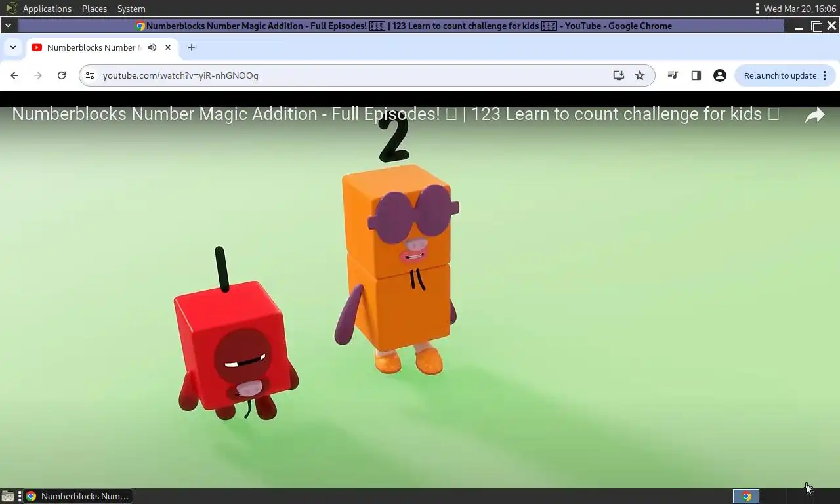
Task: Click the panel notification dots icon
Action: point(757,9)
